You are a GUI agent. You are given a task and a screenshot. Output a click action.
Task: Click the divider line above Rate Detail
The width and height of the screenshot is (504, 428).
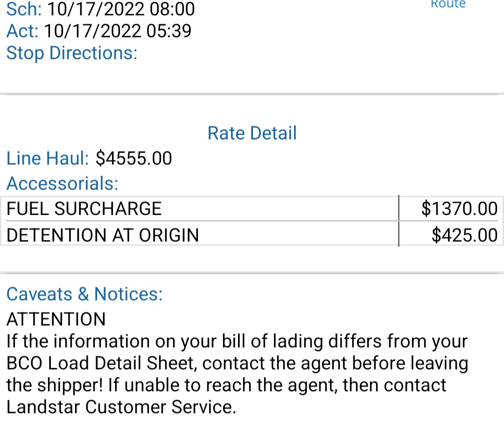click(252, 94)
